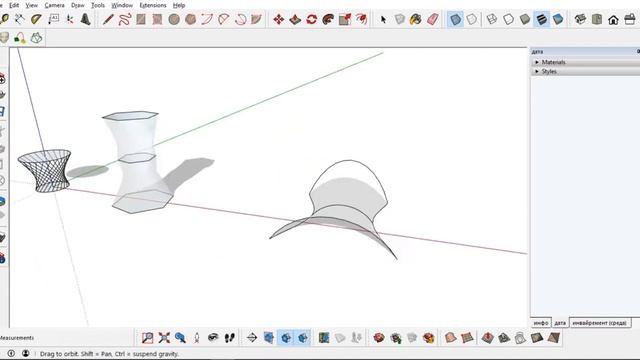This screenshot has width=640, height=360.
Task: Select the Rotated Rectangle tool
Action: coord(157,19)
